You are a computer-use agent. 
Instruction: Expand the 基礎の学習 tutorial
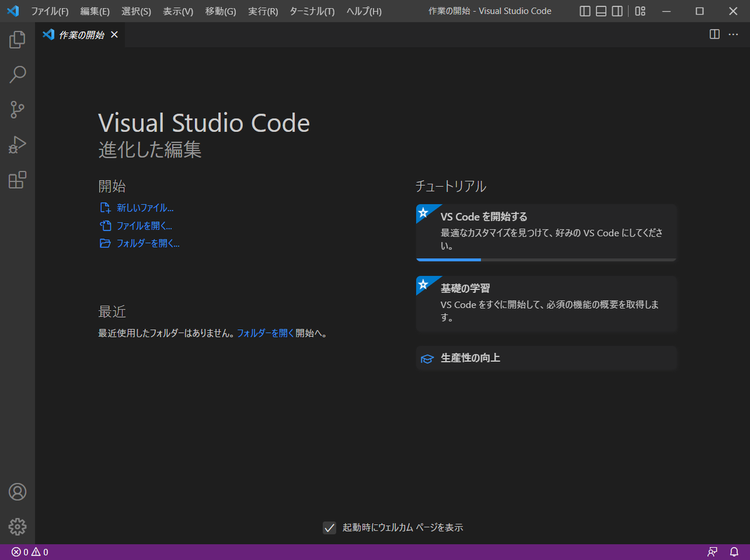click(546, 303)
